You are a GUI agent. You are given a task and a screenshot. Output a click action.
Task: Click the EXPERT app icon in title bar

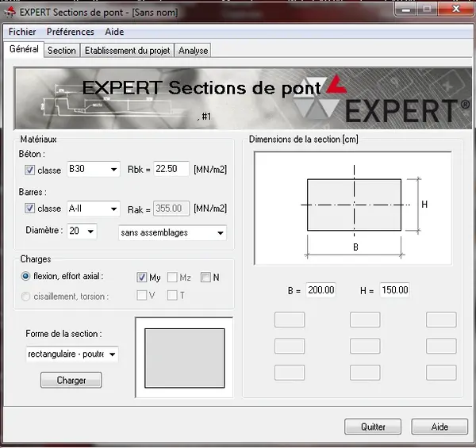click(10, 12)
